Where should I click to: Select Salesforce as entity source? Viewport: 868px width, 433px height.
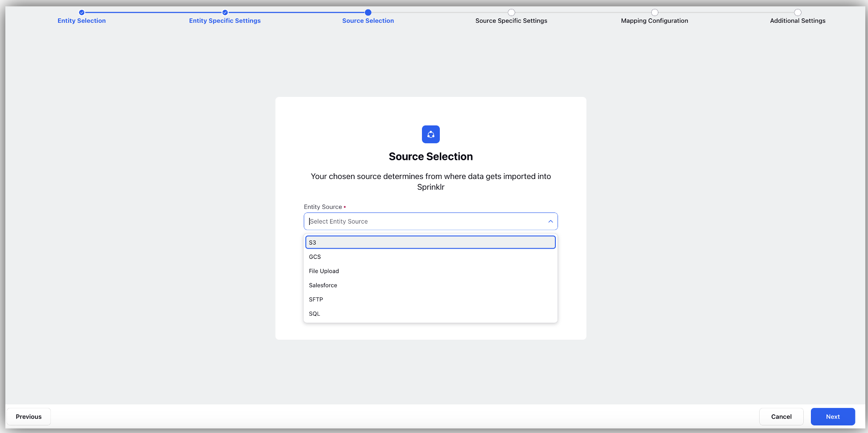[x=430, y=285]
